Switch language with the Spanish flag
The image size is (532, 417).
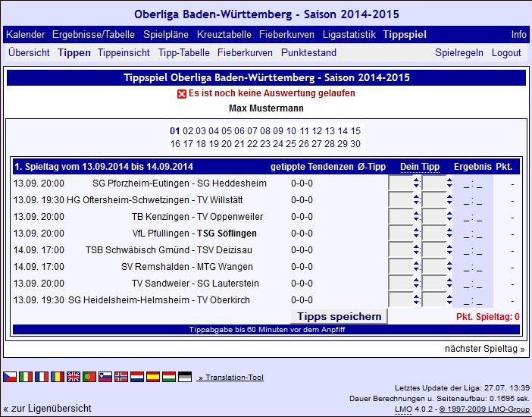pyautogui.click(x=153, y=376)
